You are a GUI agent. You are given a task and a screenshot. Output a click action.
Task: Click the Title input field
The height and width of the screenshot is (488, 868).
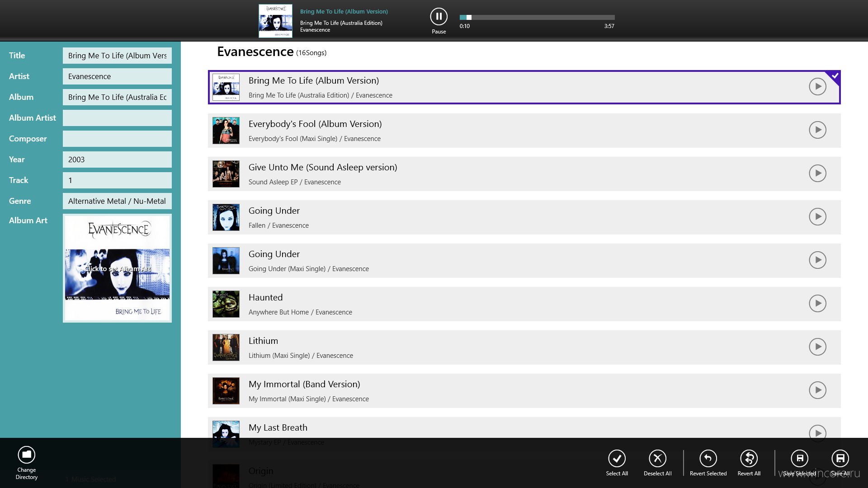(x=117, y=56)
